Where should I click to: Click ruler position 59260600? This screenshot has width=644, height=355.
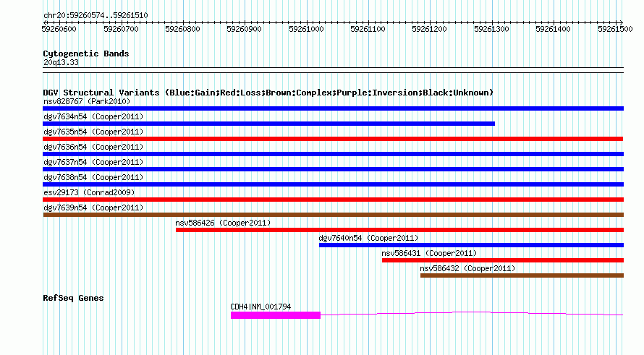click(x=59, y=29)
